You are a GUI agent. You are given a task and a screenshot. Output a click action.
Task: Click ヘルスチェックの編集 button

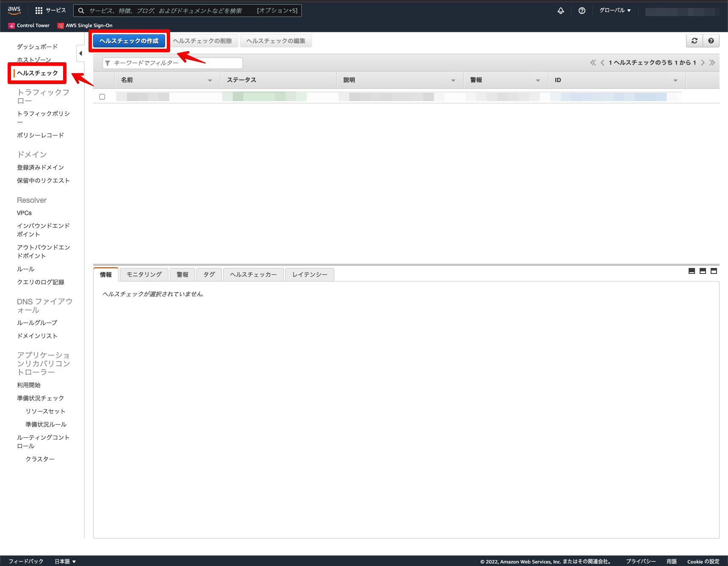(276, 41)
